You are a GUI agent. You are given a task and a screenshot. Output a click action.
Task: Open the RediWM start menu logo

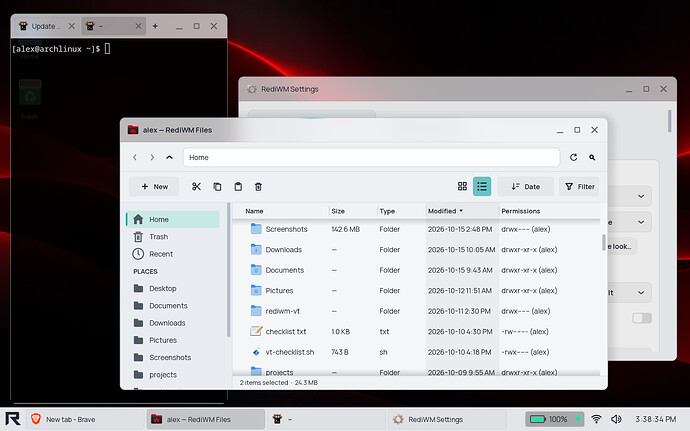(12, 419)
